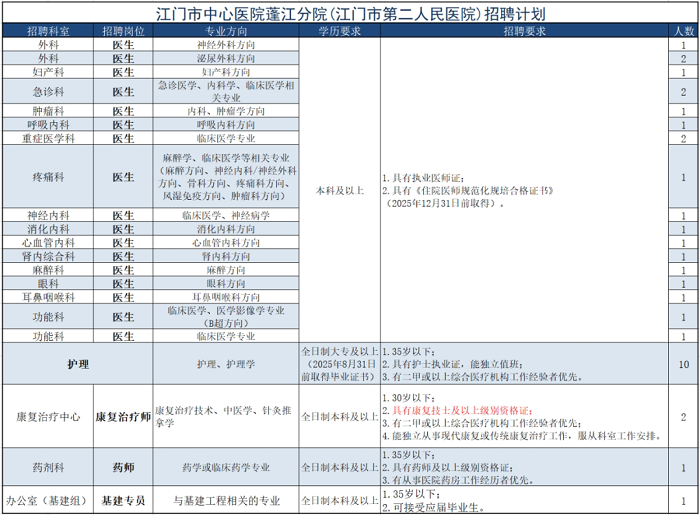The height and width of the screenshot is (515, 700).
Task: Select the 消化内科 department cell
Action: coord(48,229)
